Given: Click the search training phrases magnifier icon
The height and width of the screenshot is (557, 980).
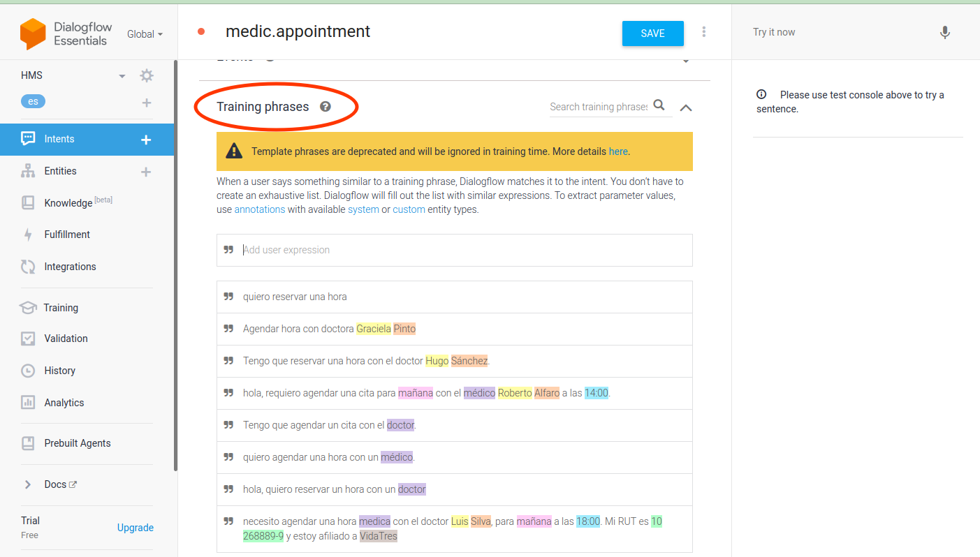Looking at the screenshot, I should (659, 106).
